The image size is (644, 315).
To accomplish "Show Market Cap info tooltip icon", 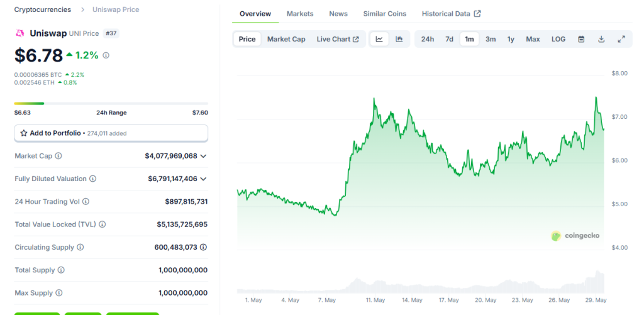I will point(58,156).
